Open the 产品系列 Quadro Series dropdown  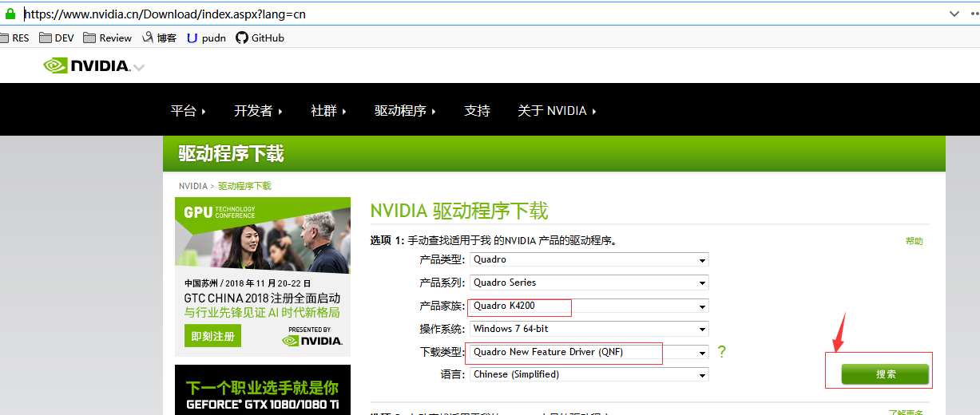(x=589, y=283)
